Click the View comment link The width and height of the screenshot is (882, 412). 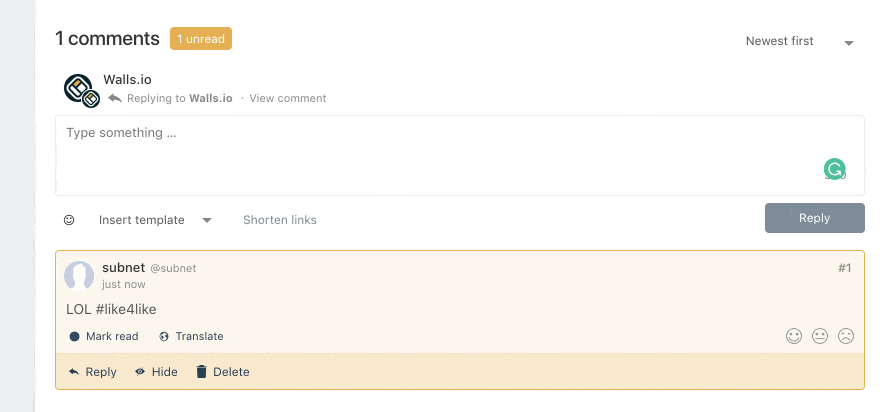click(287, 98)
